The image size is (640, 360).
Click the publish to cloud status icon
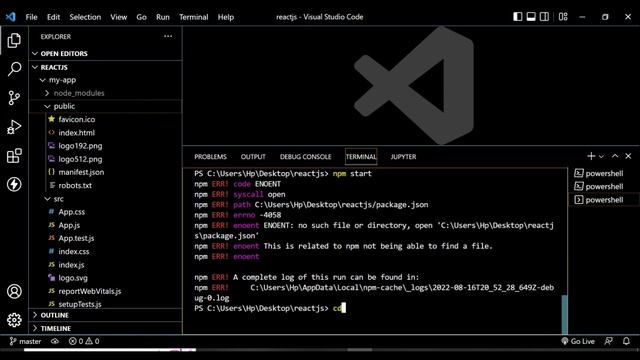55,341
